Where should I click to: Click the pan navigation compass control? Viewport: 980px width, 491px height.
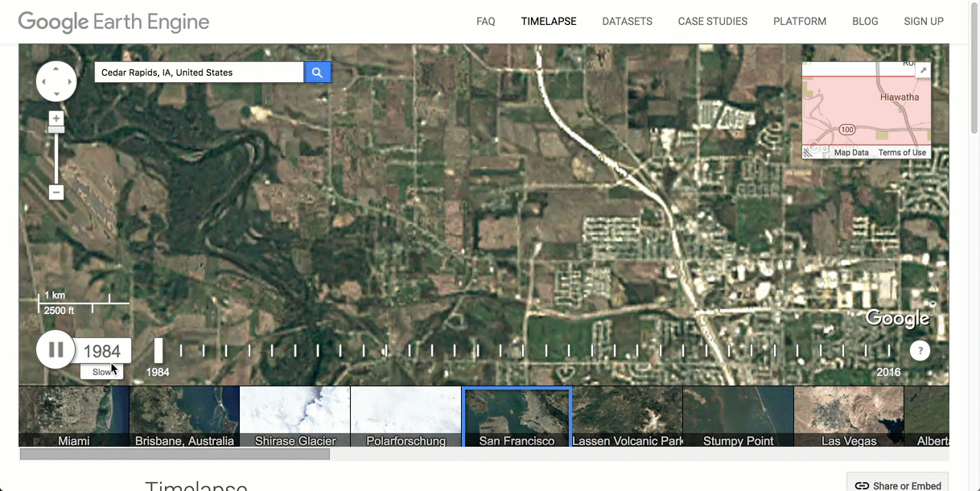pyautogui.click(x=56, y=81)
